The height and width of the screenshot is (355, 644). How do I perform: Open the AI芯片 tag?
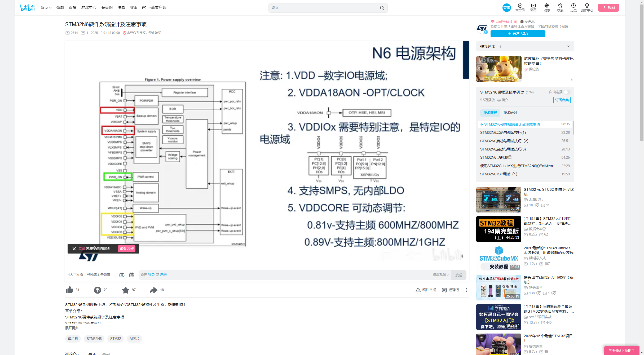pos(134,339)
